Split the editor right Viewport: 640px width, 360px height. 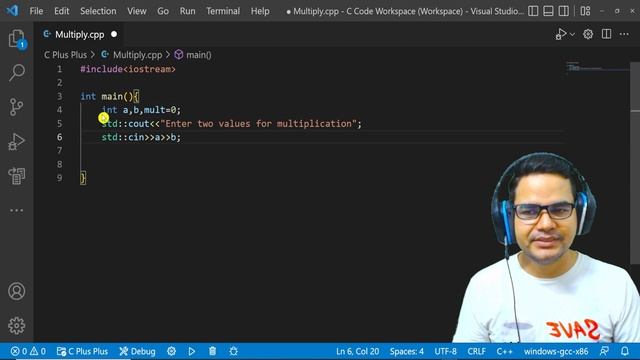(x=606, y=34)
